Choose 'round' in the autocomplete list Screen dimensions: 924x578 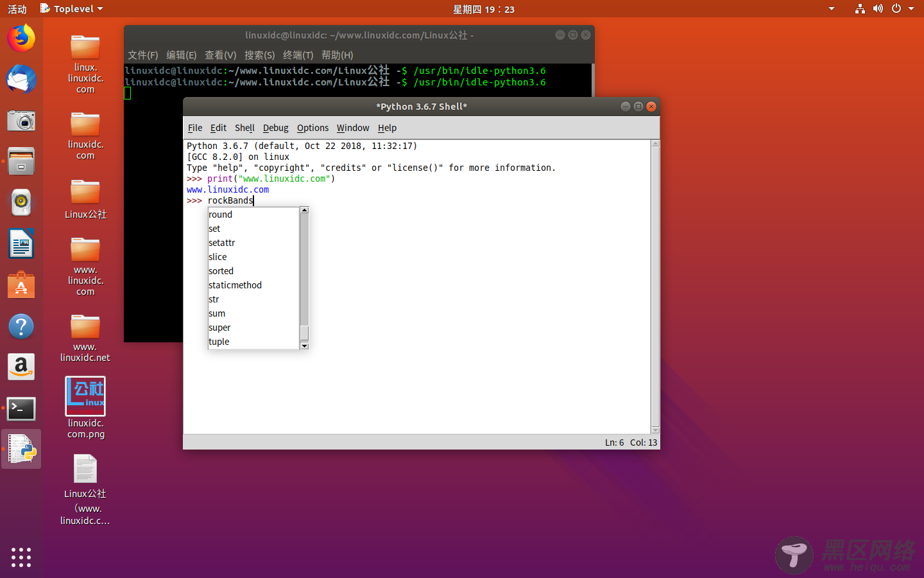coord(254,215)
